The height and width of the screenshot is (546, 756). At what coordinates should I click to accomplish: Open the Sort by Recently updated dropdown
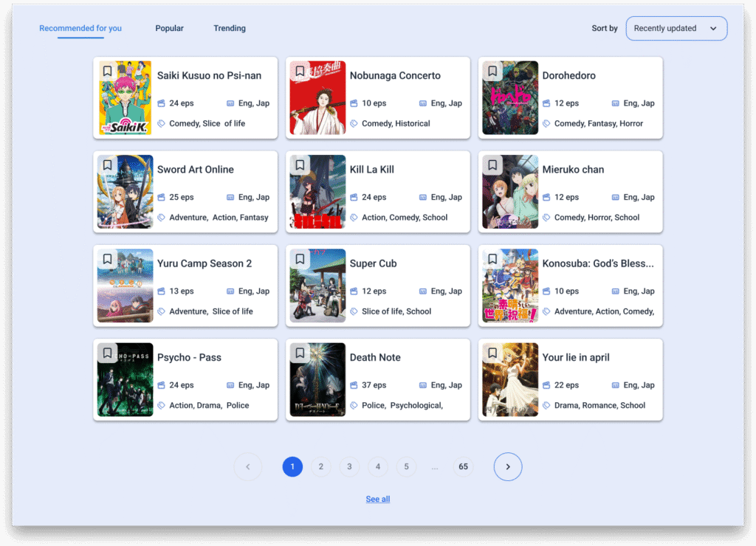(676, 29)
